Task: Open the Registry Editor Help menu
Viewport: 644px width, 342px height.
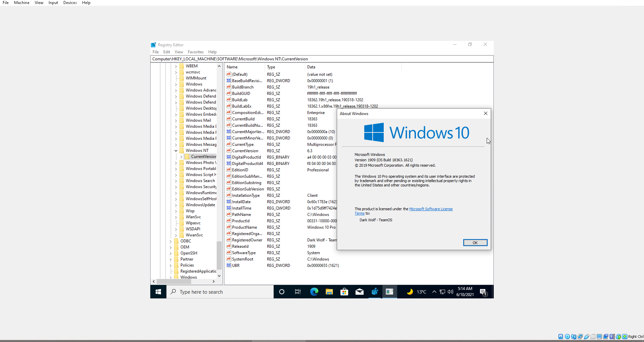Action: [x=212, y=52]
